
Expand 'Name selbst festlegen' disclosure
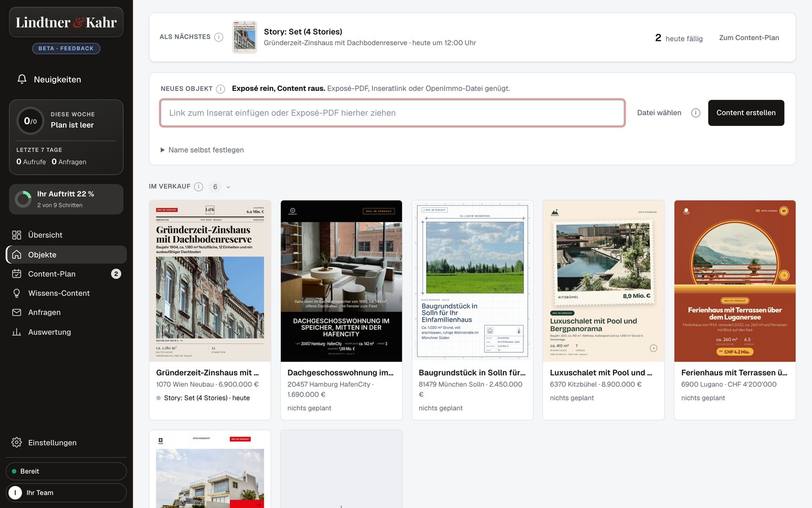coord(202,150)
